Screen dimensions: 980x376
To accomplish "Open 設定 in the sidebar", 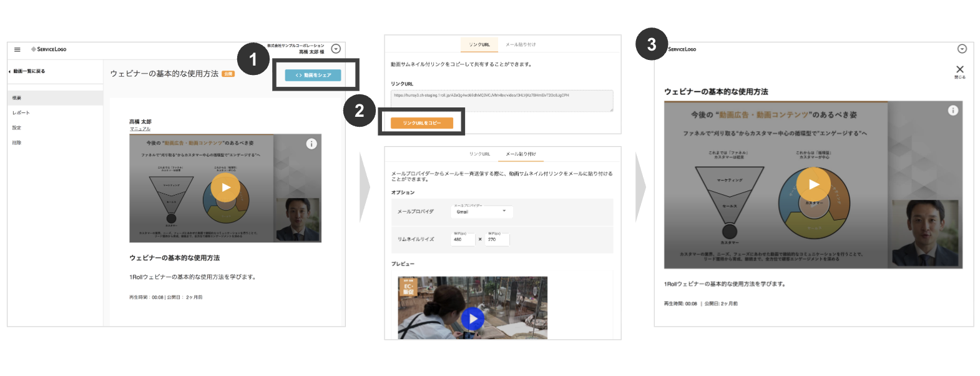I will click(17, 128).
